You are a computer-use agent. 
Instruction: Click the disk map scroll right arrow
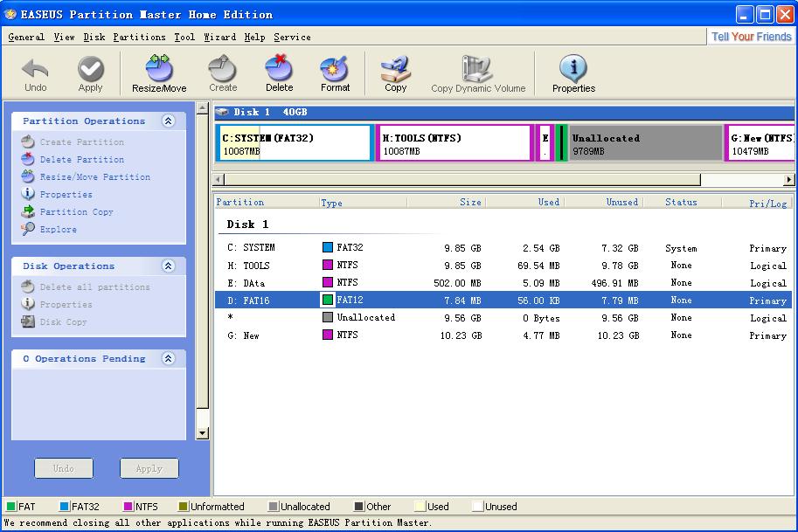point(789,180)
